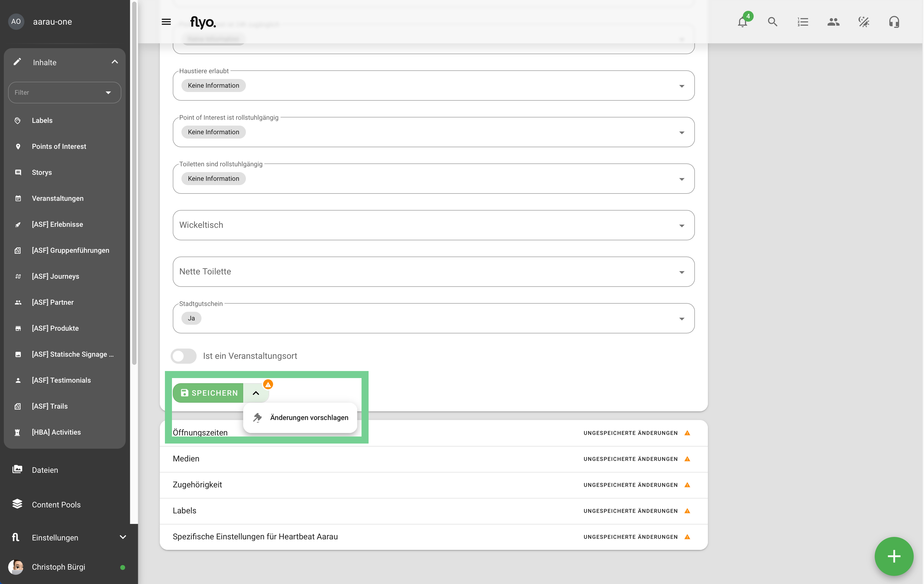
Task: Collapse the Inhalte sidebar section
Action: (x=114, y=62)
